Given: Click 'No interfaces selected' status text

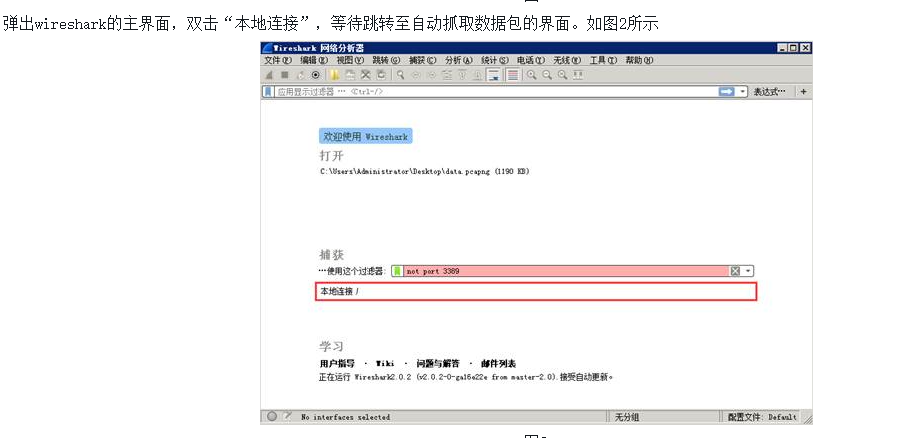Looking at the screenshot, I should (x=345, y=417).
